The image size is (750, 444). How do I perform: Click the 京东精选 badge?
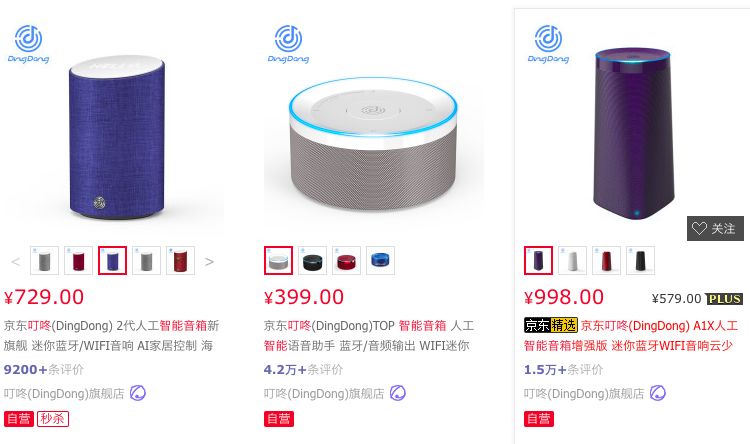coord(551,325)
